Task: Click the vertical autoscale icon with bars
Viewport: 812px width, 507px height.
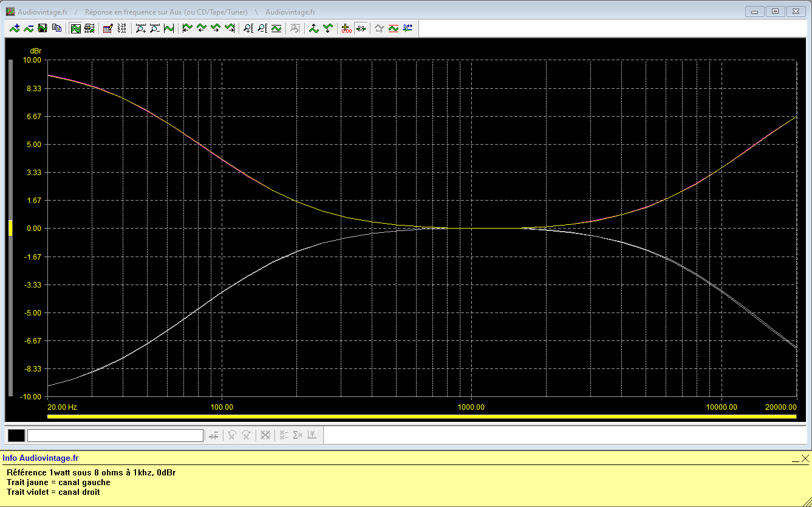Action: coord(276,28)
